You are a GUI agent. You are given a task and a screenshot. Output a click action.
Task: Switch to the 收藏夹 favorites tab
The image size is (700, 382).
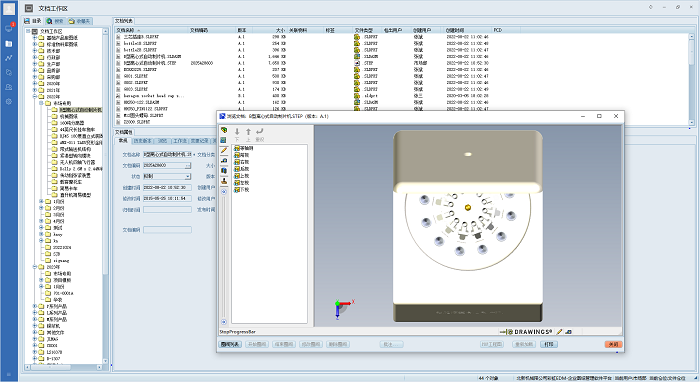click(x=80, y=21)
